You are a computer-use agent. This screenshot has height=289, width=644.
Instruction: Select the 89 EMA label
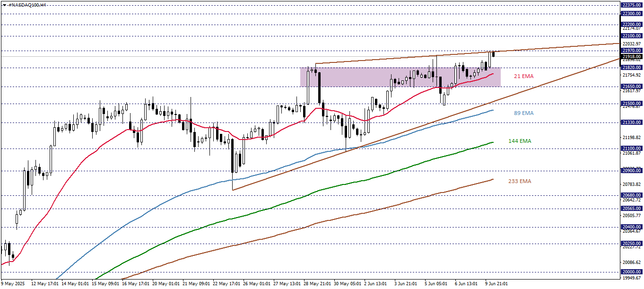coord(523,113)
